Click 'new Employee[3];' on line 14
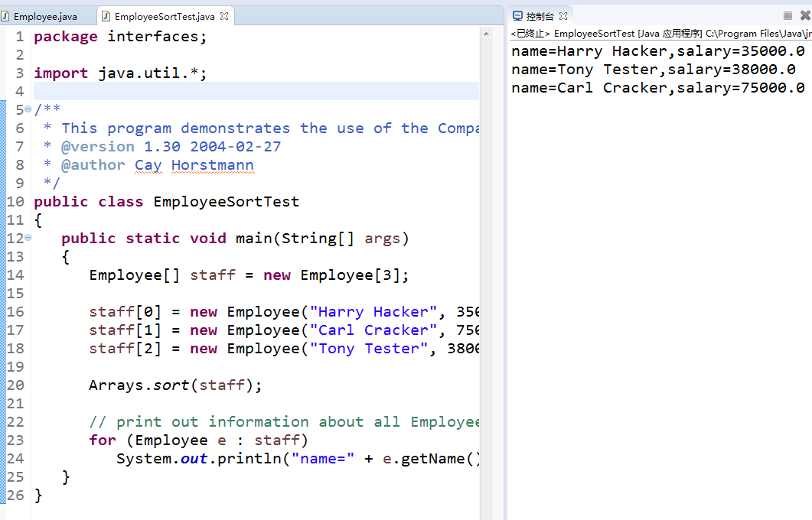 click(335, 275)
